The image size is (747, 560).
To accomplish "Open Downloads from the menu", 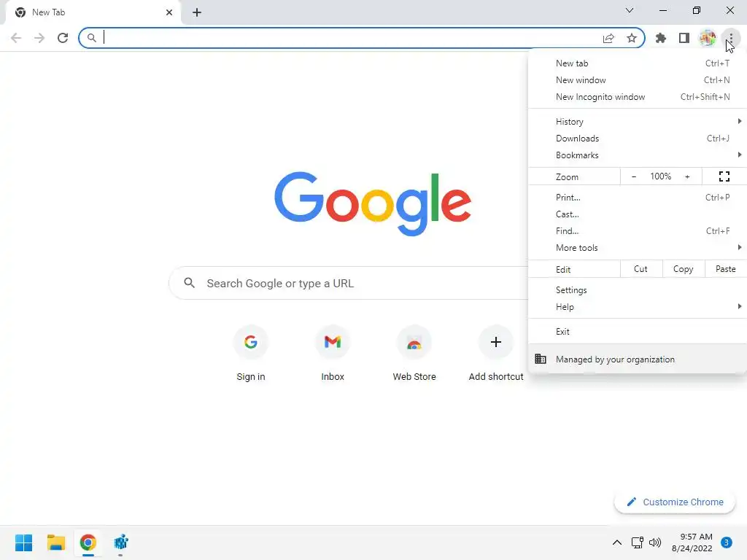I will [638, 138].
